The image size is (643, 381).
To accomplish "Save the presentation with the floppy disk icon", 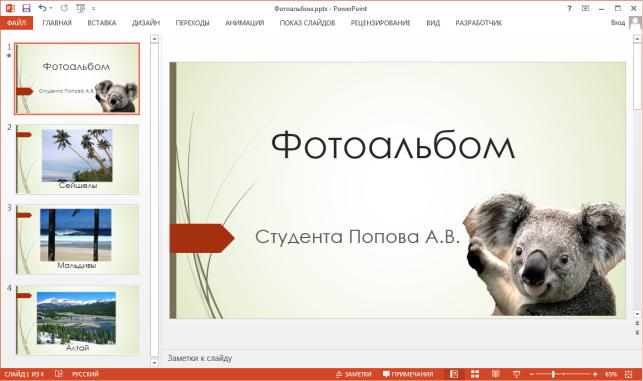I will [26, 8].
